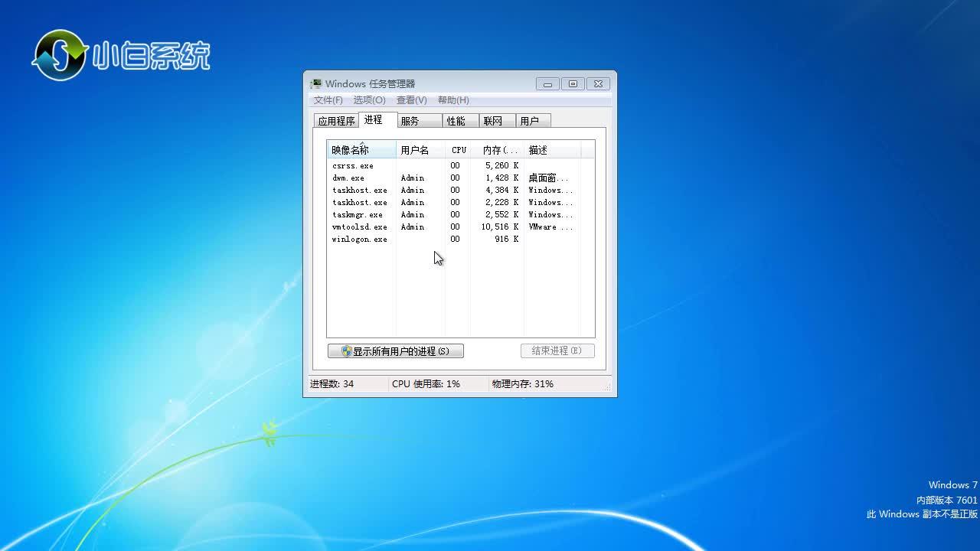The height and width of the screenshot is (551, 980).
Task: Click the Task Manager title bar icon
Action: point(315,84)
